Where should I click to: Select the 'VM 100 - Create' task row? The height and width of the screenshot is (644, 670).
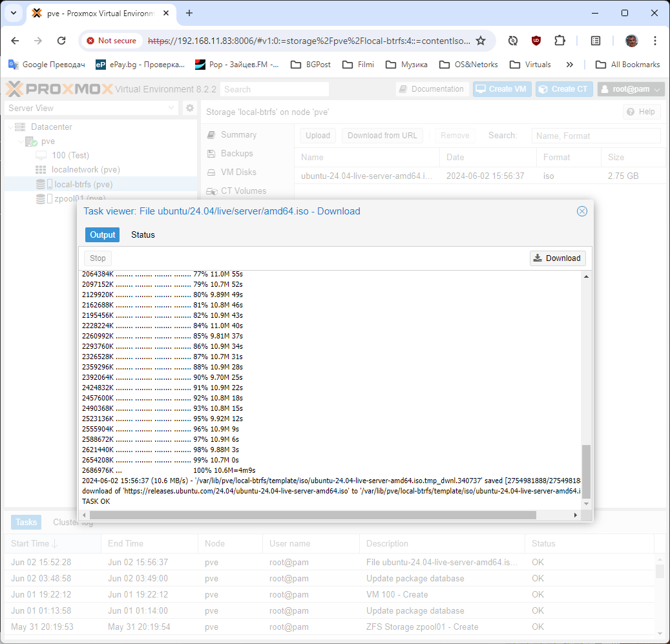click(330, 594)
